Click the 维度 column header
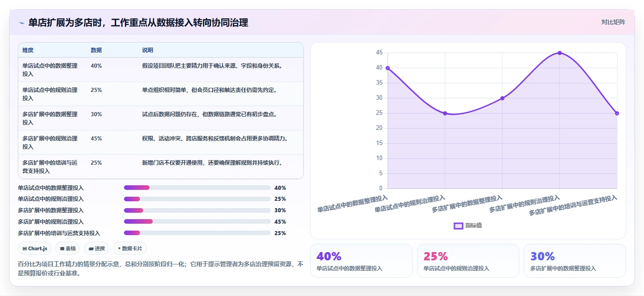The width and height of the screenshot is (644, 296). (28, 50)
